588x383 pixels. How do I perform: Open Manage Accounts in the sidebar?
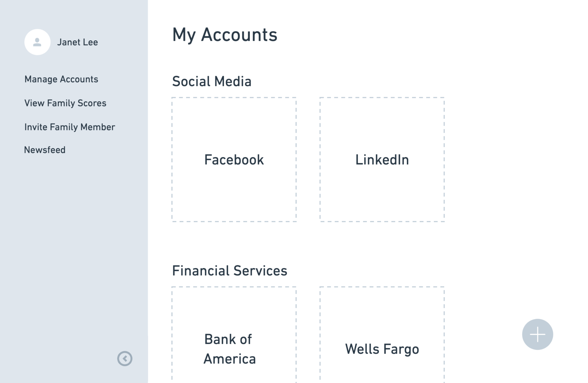click(61, 79)
